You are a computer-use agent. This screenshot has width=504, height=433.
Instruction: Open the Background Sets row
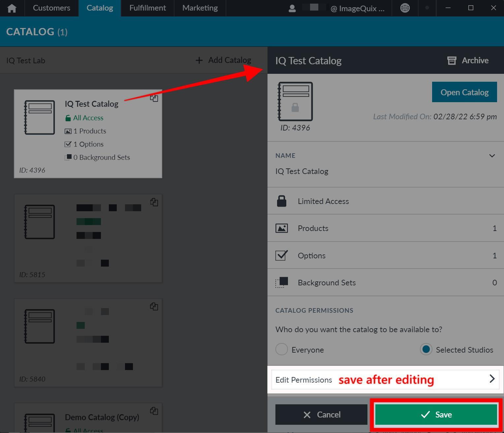click(386, 282)
